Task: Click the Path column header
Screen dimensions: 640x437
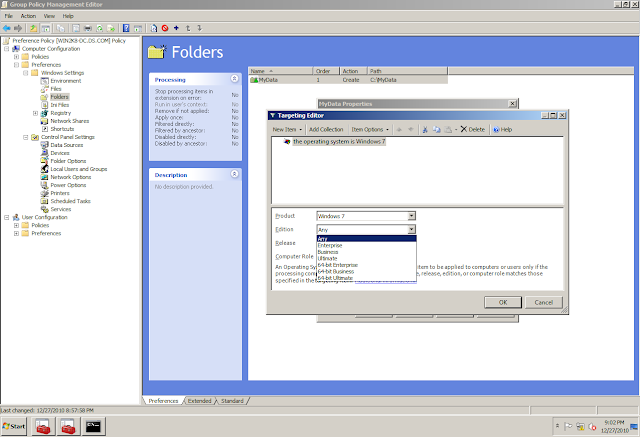Action: pyautogui.click(x=407, y=71)
